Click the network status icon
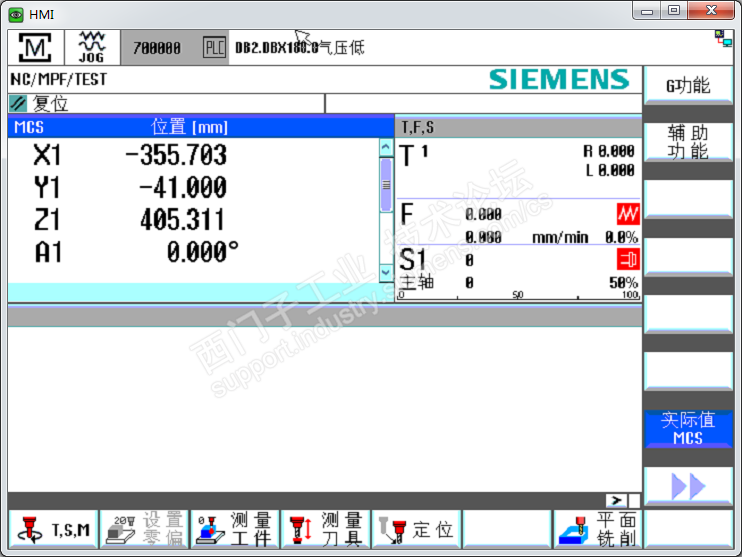This screenshot has width=742, height=557. (x=723, y=38)
